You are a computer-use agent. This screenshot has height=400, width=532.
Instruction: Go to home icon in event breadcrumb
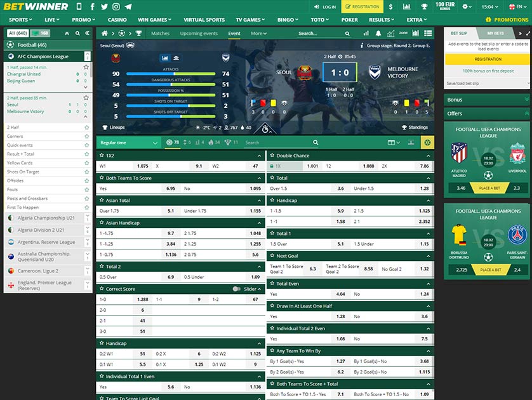click(x=105, y=33)
